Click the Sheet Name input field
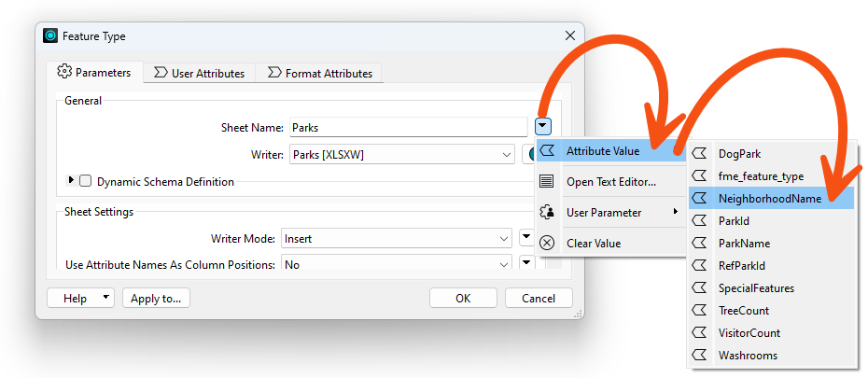 pos(409,127)
